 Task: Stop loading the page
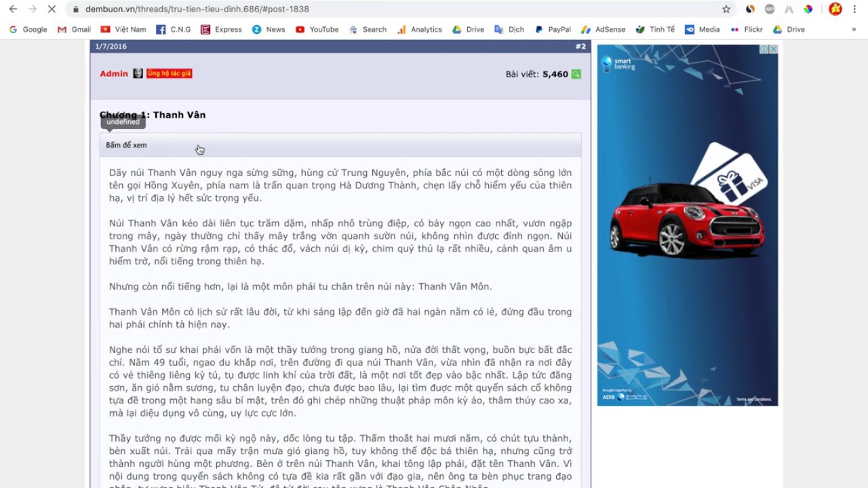point(52,9)
